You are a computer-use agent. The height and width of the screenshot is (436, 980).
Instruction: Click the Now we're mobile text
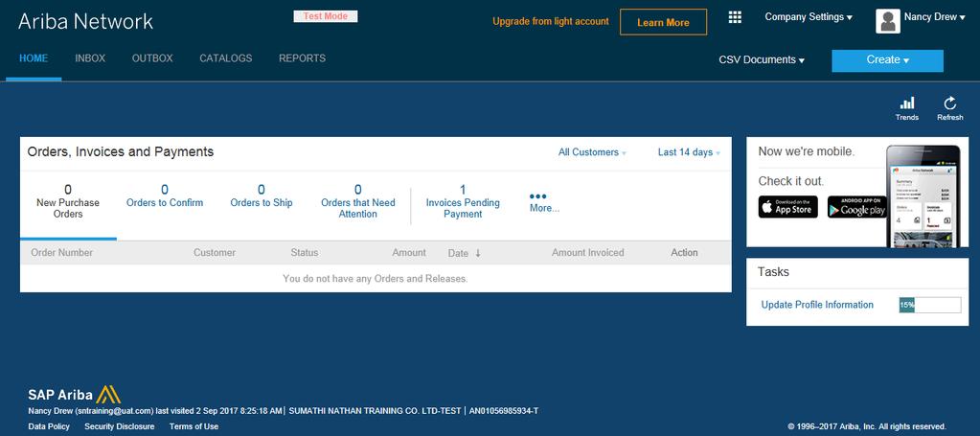(807, 151)
